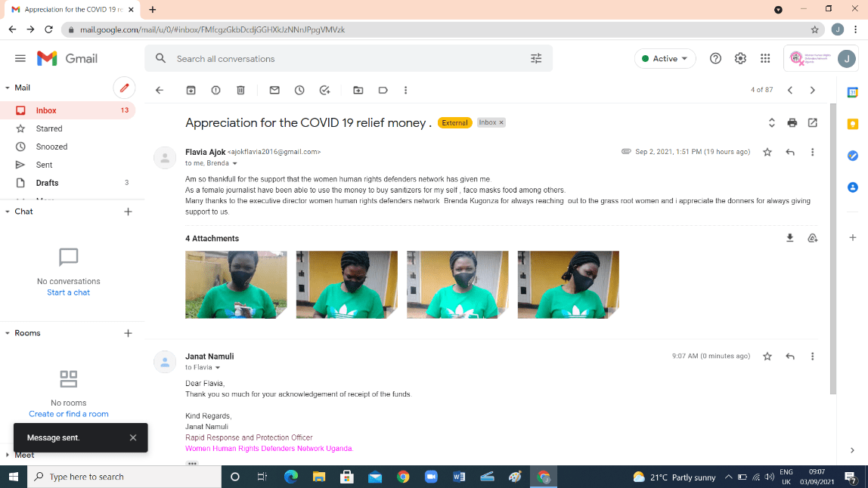868x488 pixels.
Task: Delete the conversation with trash icon
Action: [x=240, y=90]
